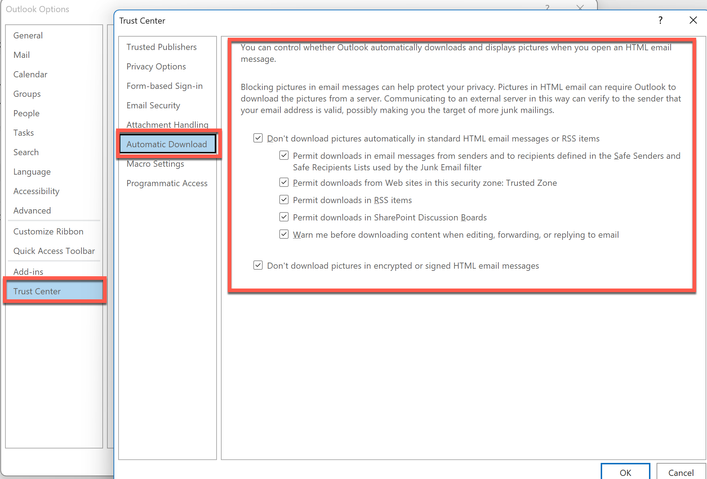Toggle Don't download pictures in encrypted messages
Screen dimensions: 707x479
[258, 265]
